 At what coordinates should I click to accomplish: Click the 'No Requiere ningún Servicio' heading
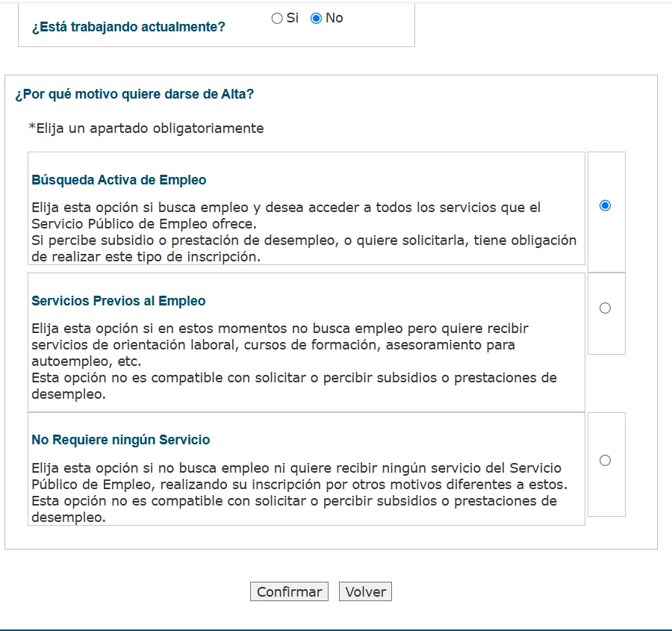click(x=120, y=440)
